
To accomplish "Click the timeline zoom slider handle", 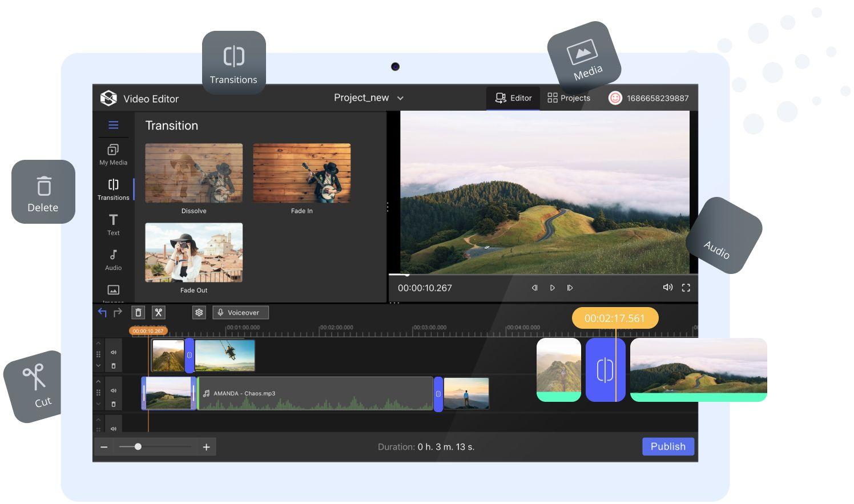I will 138,446.
